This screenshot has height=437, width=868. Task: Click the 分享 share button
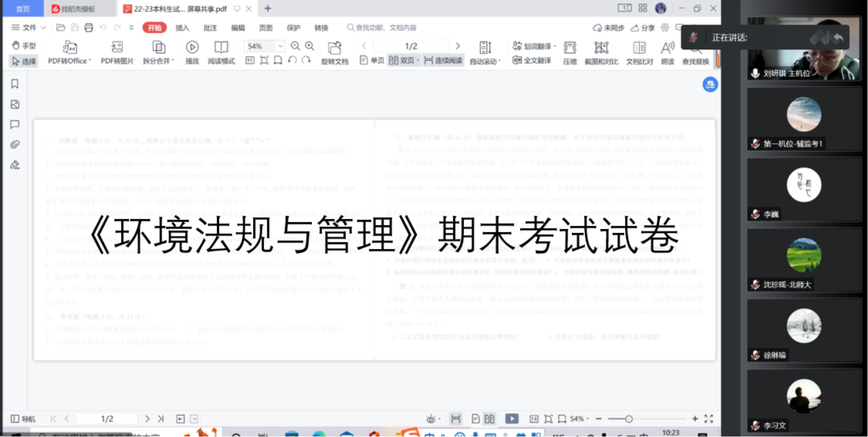point(643,28)
